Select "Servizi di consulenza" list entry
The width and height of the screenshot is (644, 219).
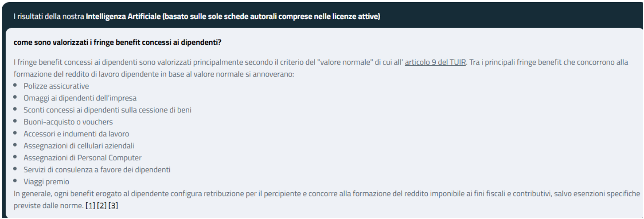tap(97, 170)
